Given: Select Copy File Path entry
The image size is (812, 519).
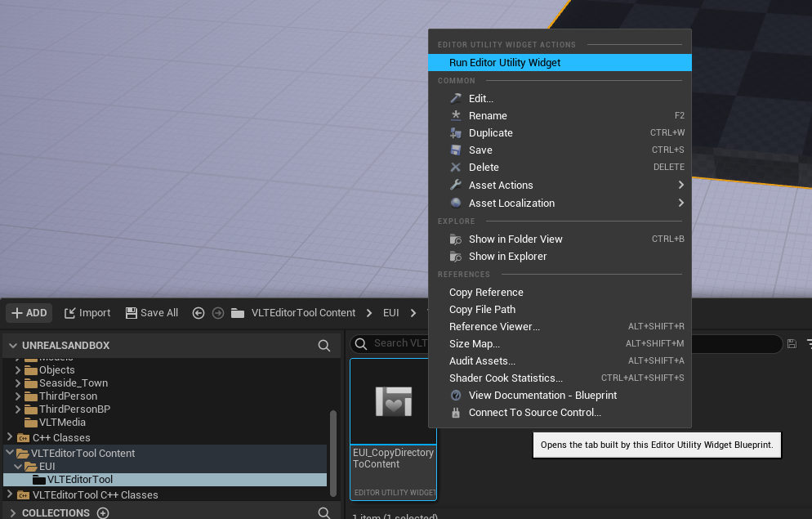Looking at the screenshot, I should (560, 309).
